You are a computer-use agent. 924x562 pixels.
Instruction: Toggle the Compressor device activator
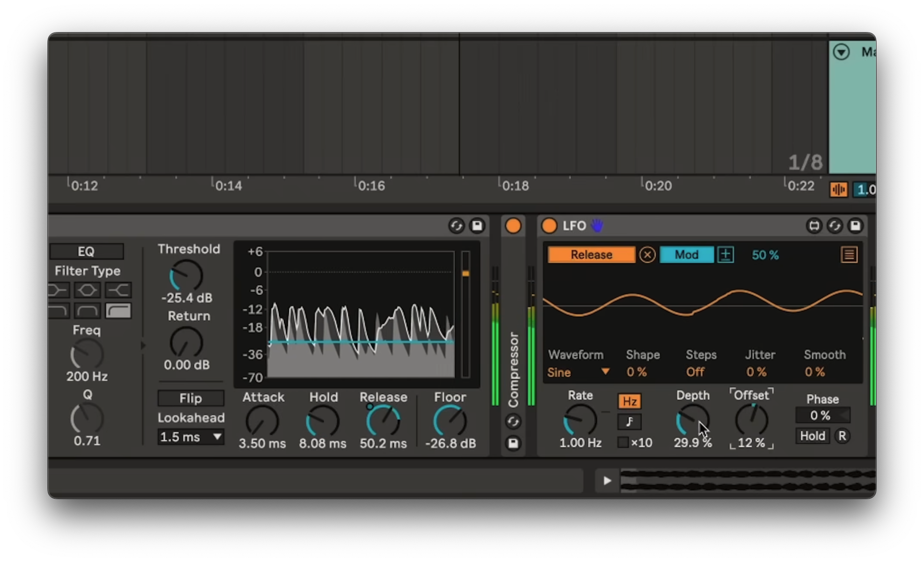[513, 226]
